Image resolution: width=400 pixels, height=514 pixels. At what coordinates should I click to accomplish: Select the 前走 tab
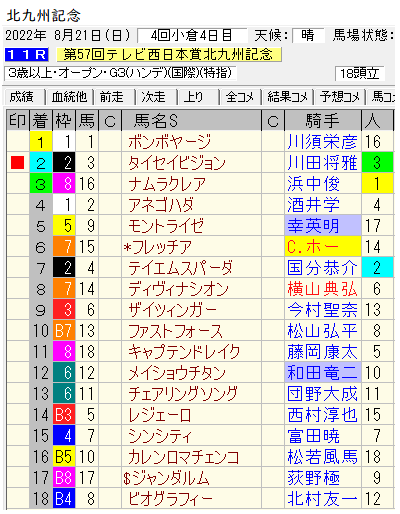[112, 97]
